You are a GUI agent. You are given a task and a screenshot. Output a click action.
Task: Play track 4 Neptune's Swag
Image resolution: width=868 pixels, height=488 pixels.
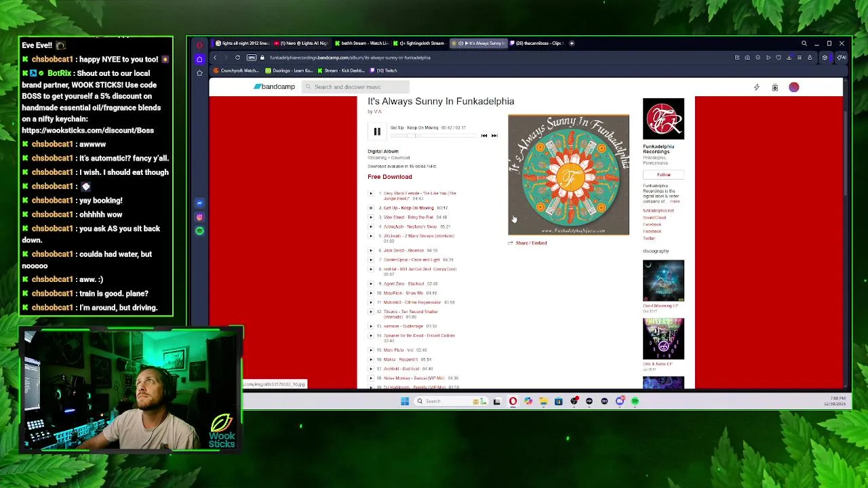click(371, 226)
